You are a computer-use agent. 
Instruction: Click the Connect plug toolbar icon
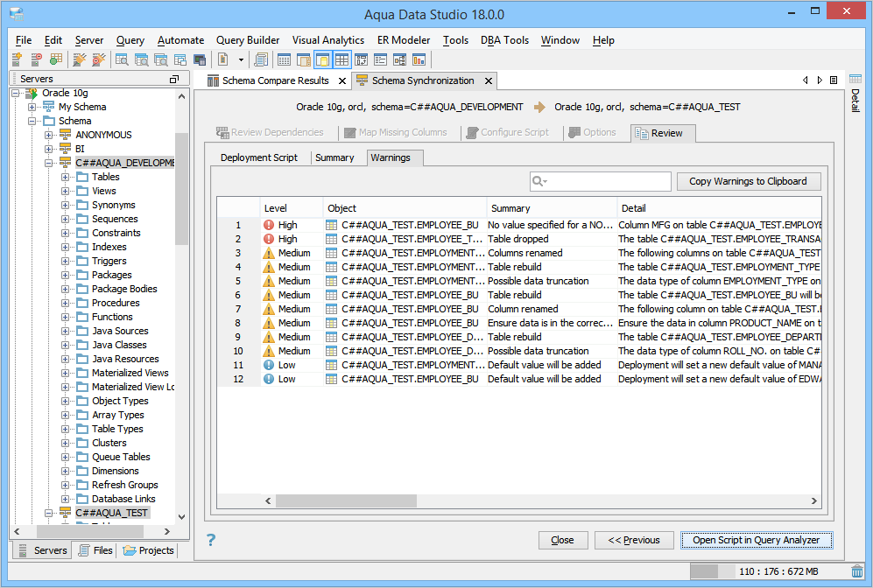(80, 59)
